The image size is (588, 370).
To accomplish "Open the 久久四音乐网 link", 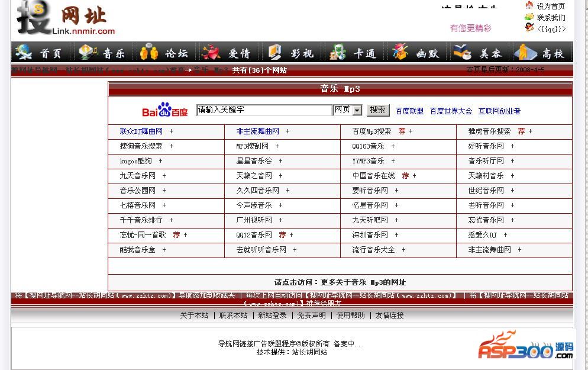I will point(258,191).
